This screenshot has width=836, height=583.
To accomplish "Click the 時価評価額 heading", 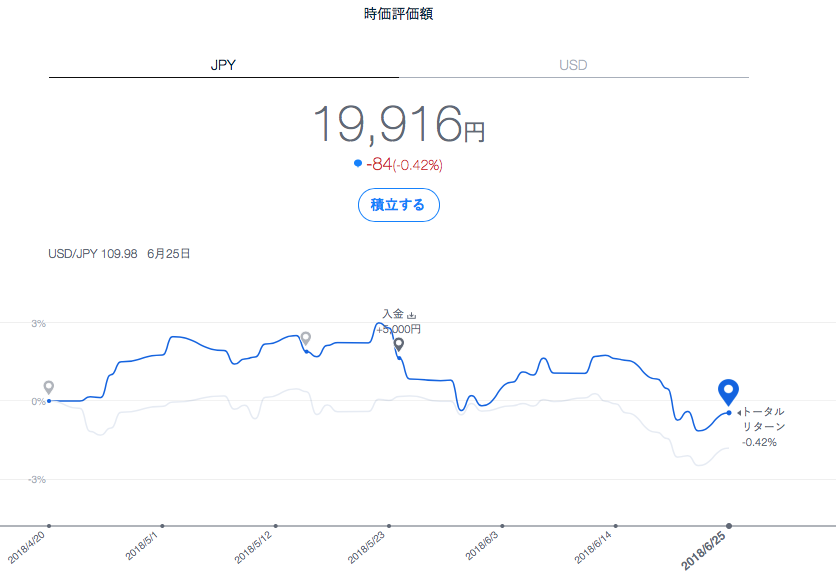I will pyautogui.click(x=398, y=13).
